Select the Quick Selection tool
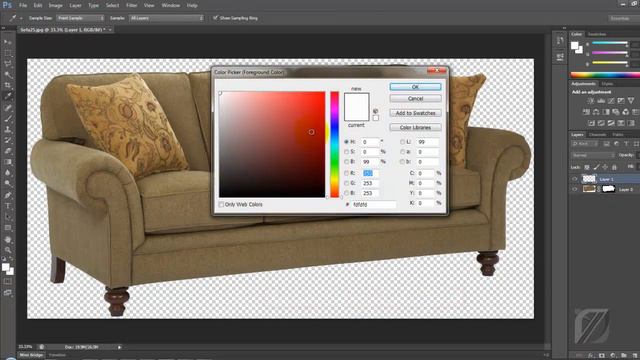 click(8, 75)
